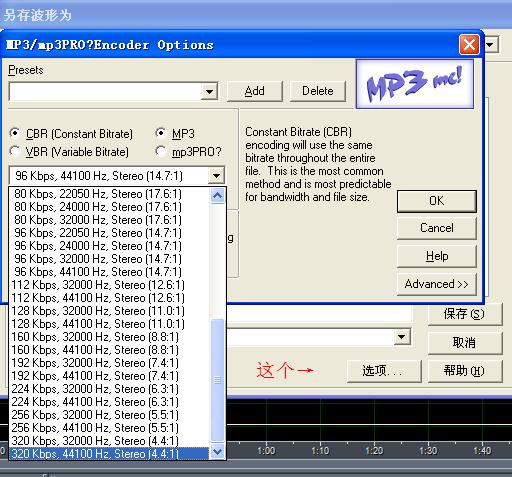This screenshot has height=477, width=512.
Task: Click the 1:40 marker on the timeline ruler
Action: (482, 451)
